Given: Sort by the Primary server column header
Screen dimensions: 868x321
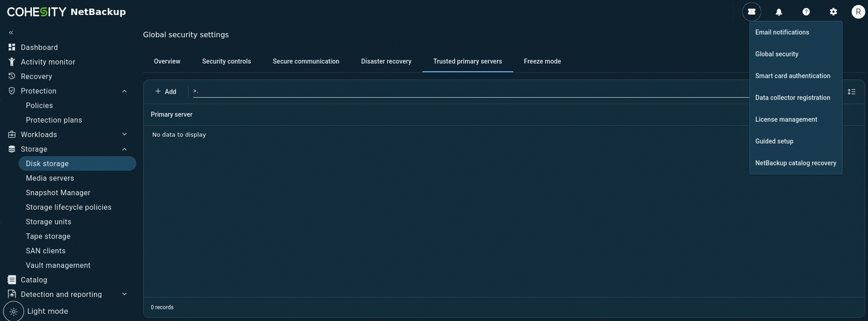Looking at the screenshot, I should 172,114.
